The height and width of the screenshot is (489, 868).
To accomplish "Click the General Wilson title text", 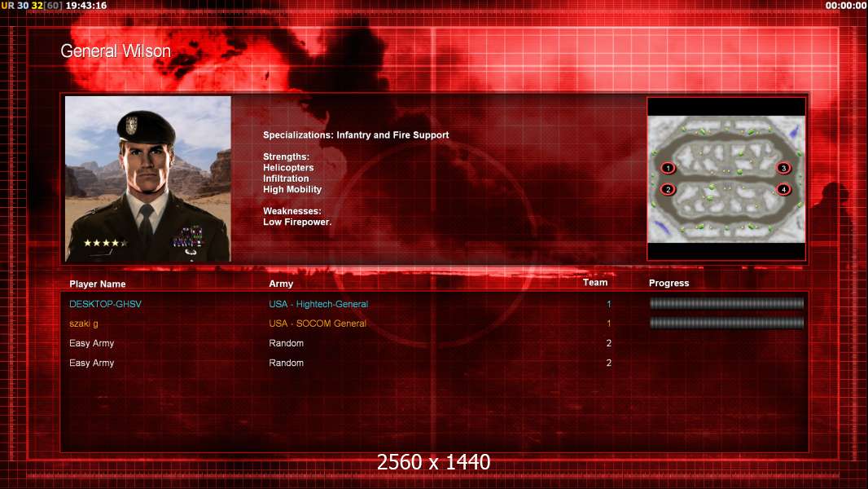I will pyautogui.click(x=116, y=51).
